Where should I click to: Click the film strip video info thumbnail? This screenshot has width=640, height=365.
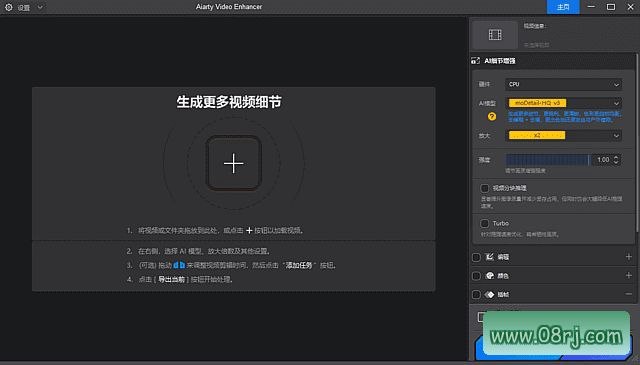pos(495,35)
